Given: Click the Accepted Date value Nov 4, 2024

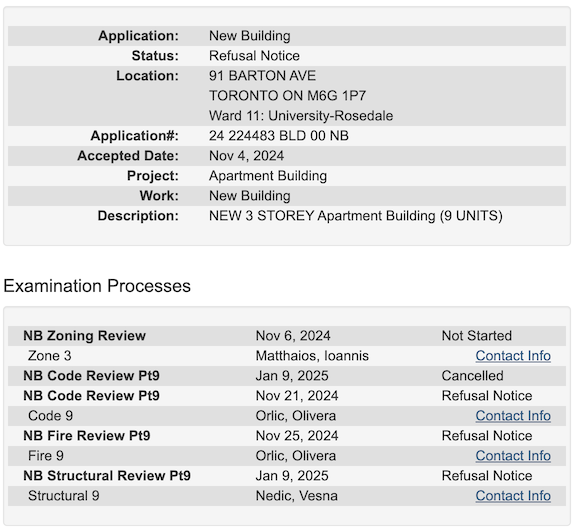Looking at the screenshot, I should (246, 156).
